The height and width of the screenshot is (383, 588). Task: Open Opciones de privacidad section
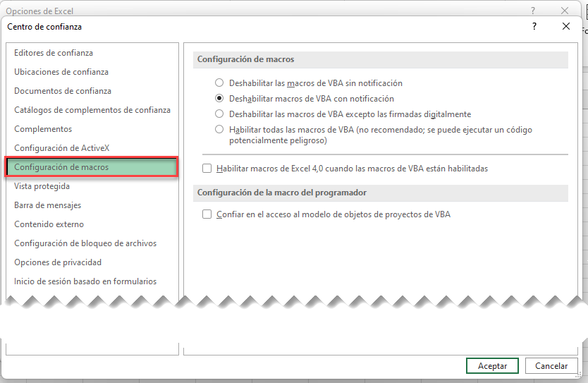point(92,262)
